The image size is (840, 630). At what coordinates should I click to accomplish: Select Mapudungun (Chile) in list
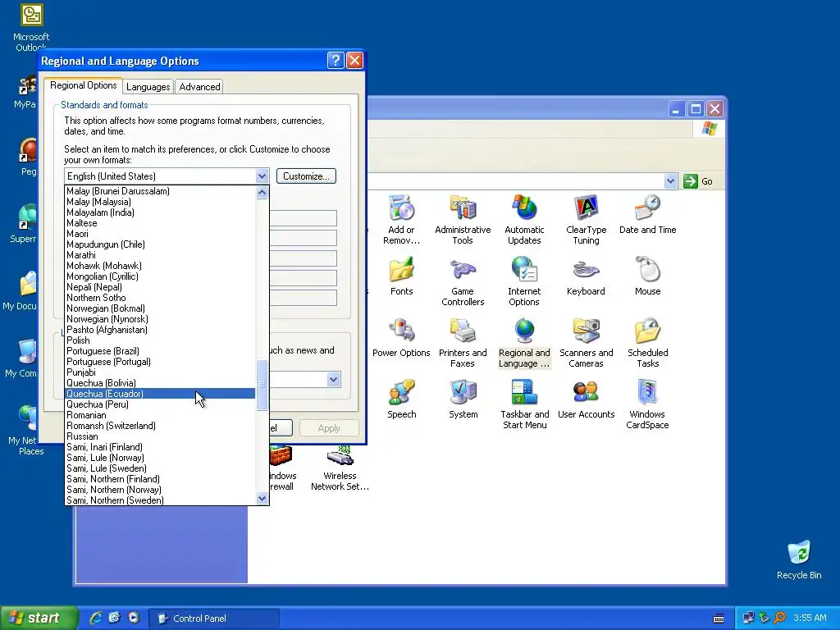pos(160,244)
